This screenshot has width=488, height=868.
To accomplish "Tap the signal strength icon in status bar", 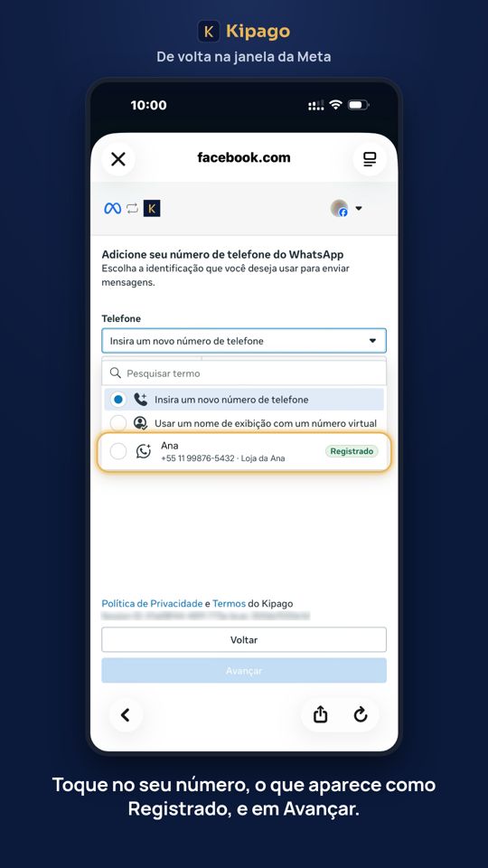I will click(316, 105).
